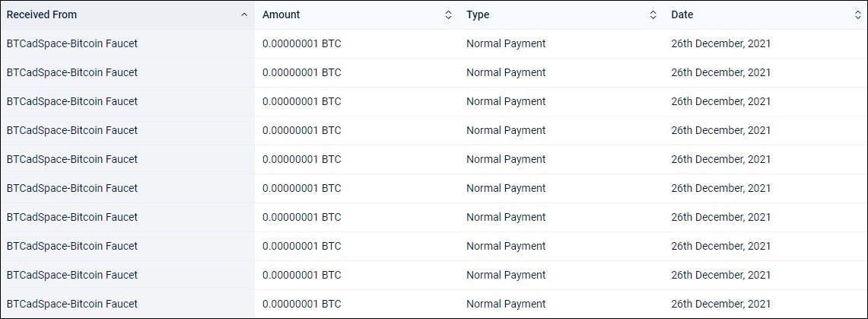Click the Type column sort arrows icon

point(653,15)
